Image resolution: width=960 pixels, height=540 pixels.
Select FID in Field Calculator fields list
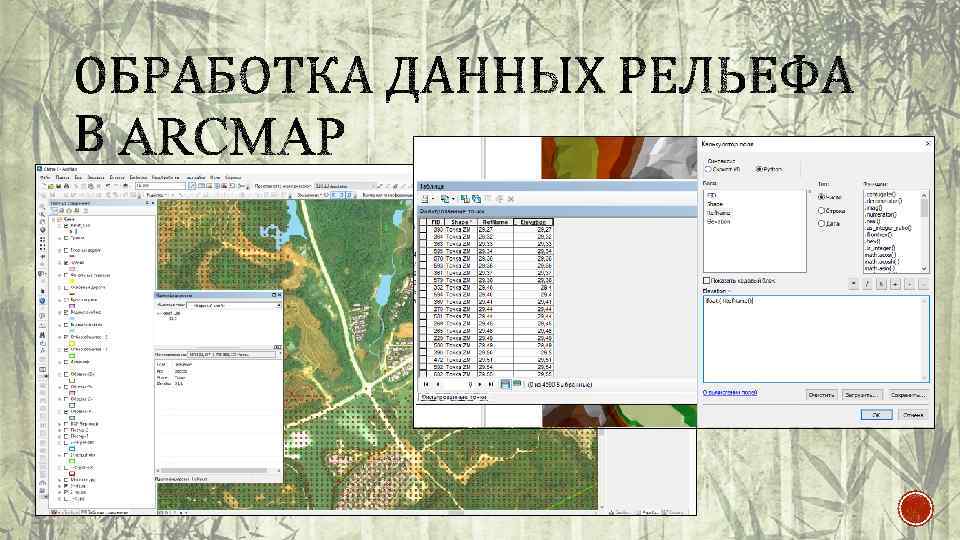point(711,195)
